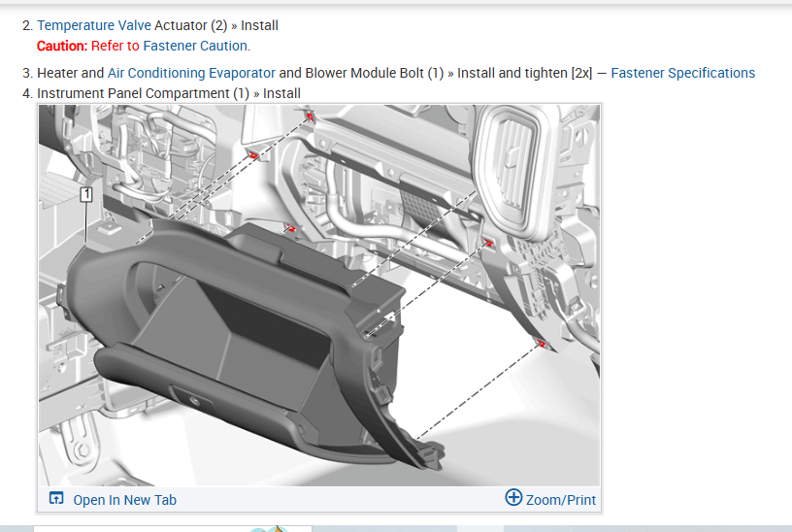Click the red clip arrow beside the air vent
Image resolution: width=792 pixels, height=532 pixels.
click(x=488, y=243)
